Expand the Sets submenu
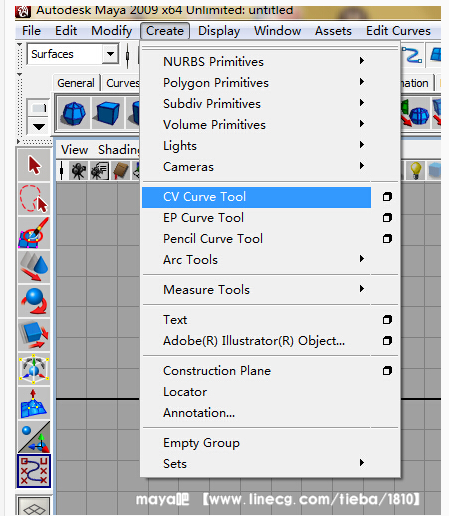Image resolution: width=449 pixels, height=516 pixels. point(256,464)
